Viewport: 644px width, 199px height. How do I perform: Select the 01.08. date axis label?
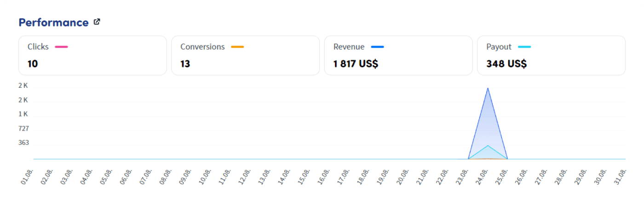(25, 176)
